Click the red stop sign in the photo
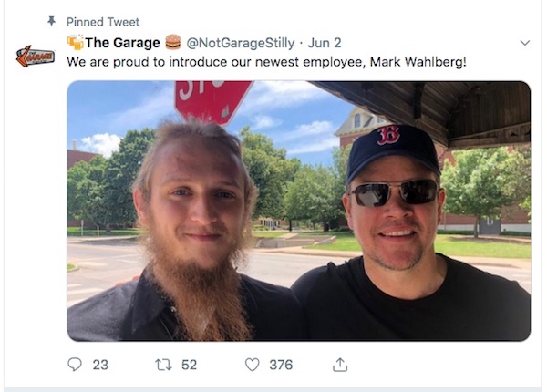This screenshot has height=392, width=547. coord(213,99)
